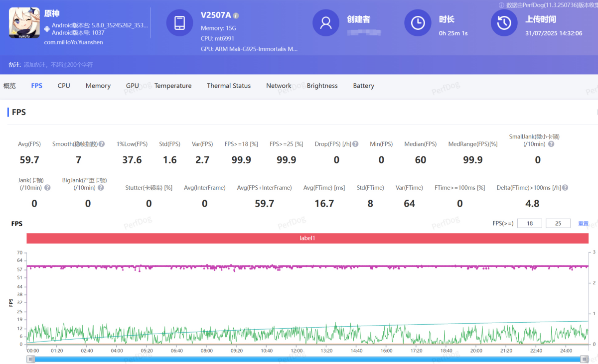The image size is (598, 364).
Task: Click the duration clock icon
Action: (418, 23)
